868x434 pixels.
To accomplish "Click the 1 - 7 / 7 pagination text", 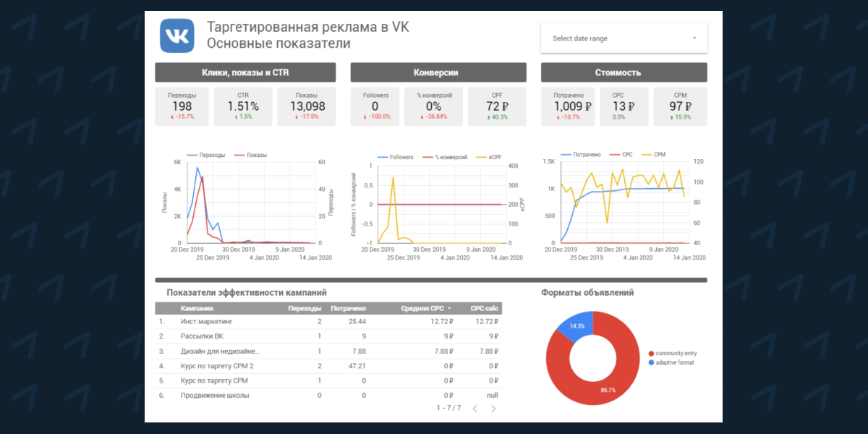I will [448, 409].
